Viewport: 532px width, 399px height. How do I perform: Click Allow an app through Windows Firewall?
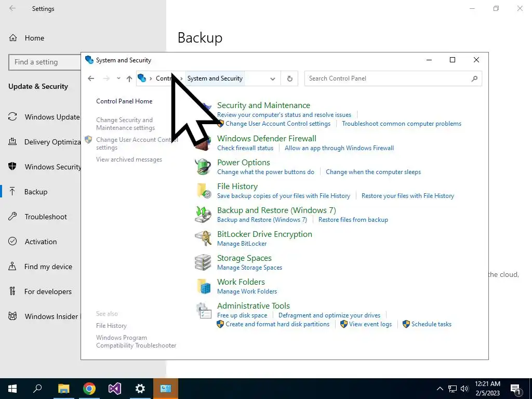point(339,148)
